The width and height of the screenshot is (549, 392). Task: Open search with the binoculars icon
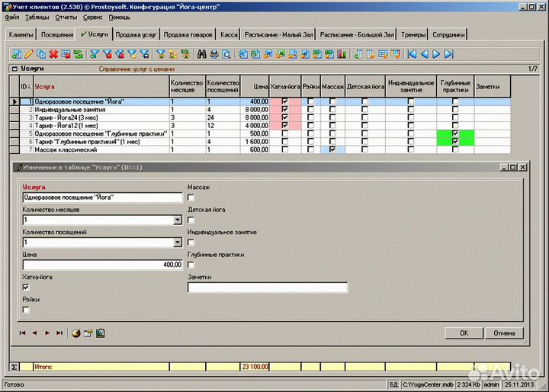pyautogui.click(x=202, y=53)
